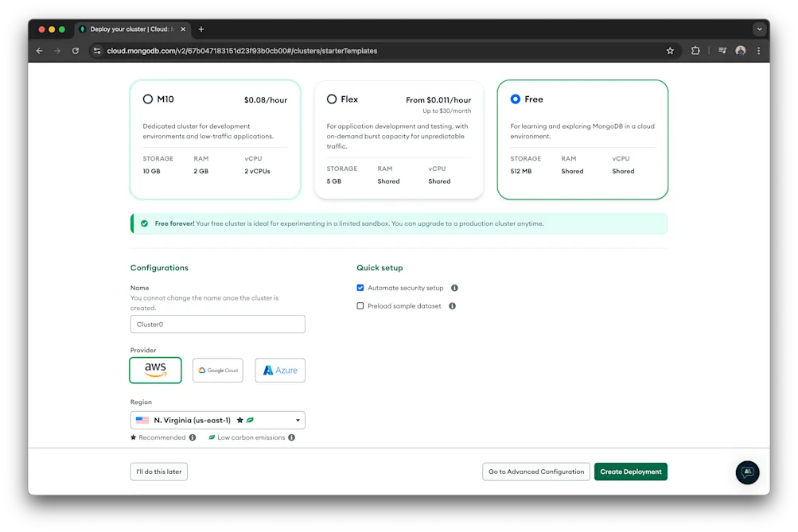Click the cluster Name input field

pyautogui.click(x=218, y=324)
